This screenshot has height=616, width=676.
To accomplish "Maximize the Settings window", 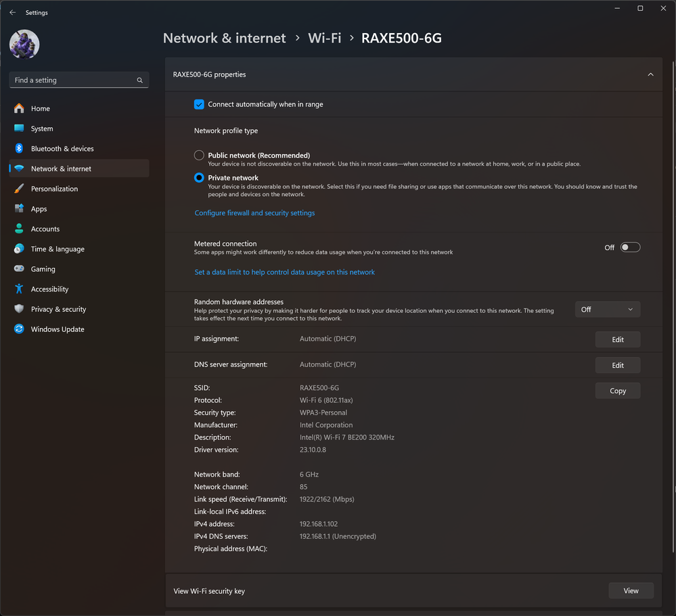I will [640, 8].
